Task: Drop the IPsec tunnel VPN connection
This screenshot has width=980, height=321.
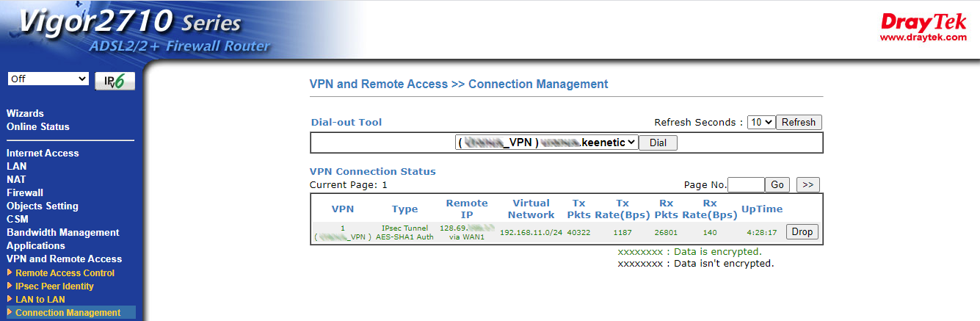Action: (x=802, y=231)
